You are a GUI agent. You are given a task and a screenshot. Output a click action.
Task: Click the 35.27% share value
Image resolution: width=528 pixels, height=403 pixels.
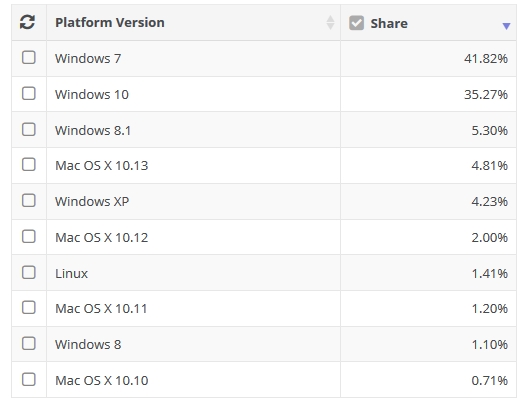486,95
